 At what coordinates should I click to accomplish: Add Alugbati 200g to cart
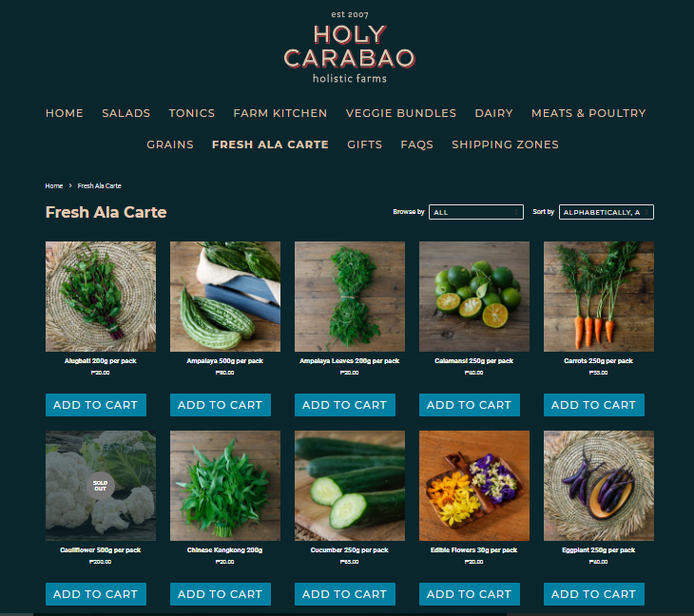[x=96, y=405]
